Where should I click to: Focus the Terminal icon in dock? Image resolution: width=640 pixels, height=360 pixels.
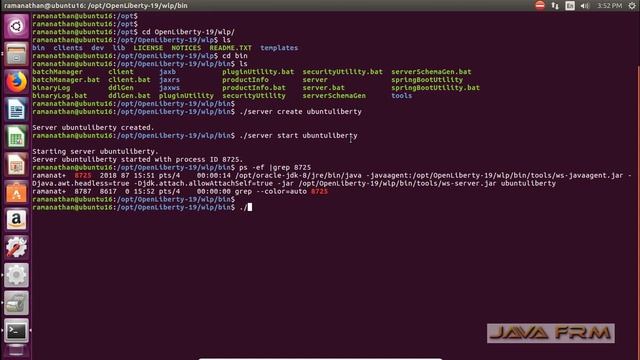[x=16, y=331]
